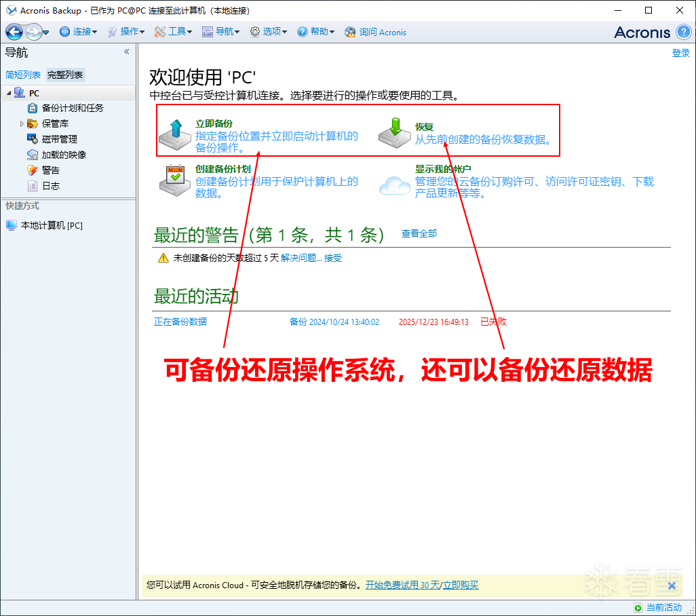The image size is (696, 616).
Task: Open 日志 in navigation tree
Action: pos(50,186)
